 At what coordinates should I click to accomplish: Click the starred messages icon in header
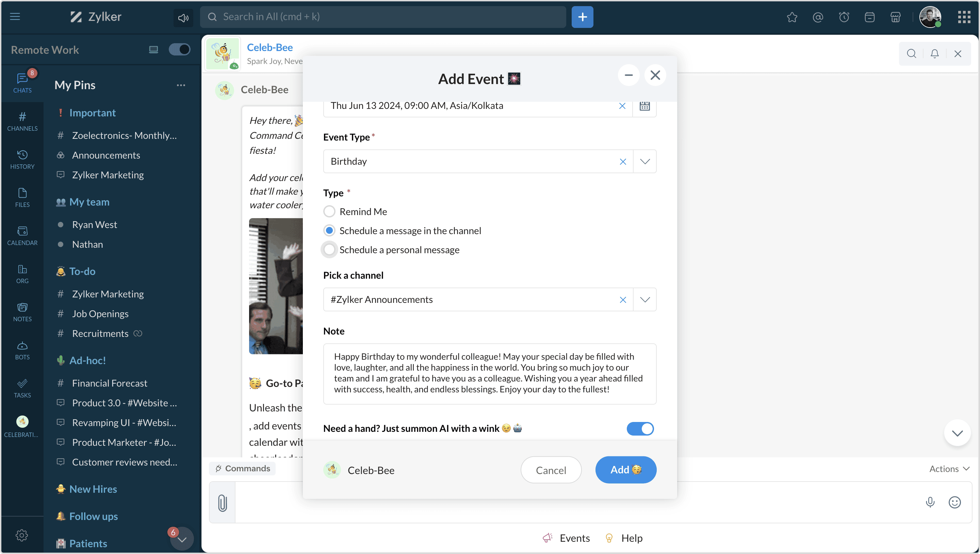tap(792, 17)
